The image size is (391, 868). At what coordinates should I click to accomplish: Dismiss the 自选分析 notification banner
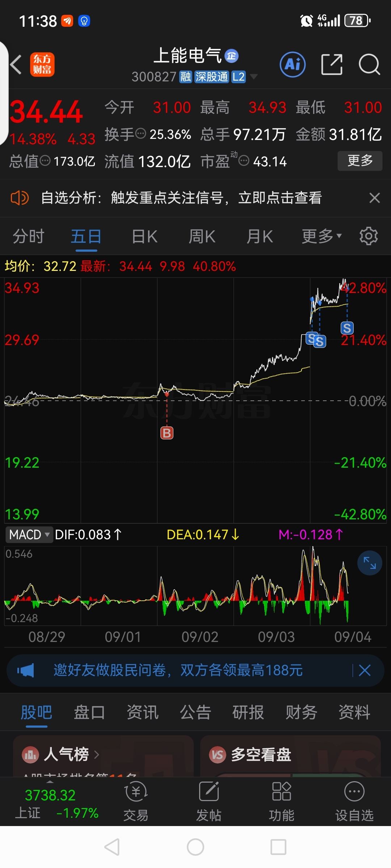(x=374, y=198)
